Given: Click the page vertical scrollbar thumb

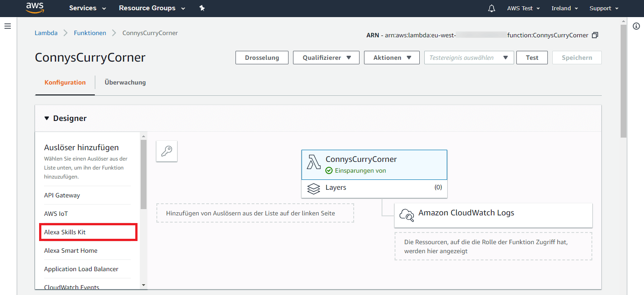Looking at the screenshot, I should tap(623, 81).
